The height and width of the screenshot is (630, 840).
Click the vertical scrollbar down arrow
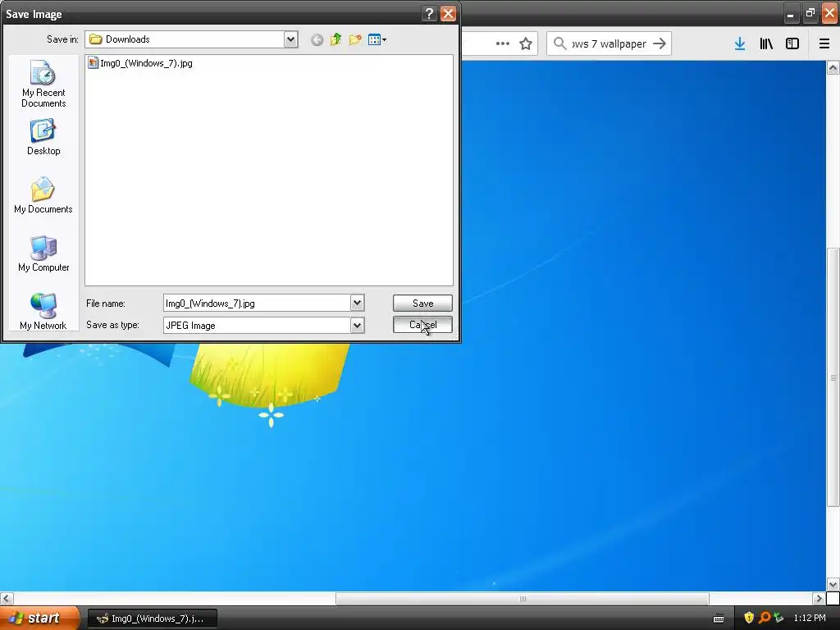[833, 584]
